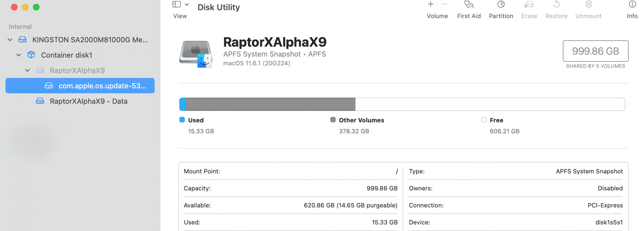Click the View toolbar label

[180, 16]
